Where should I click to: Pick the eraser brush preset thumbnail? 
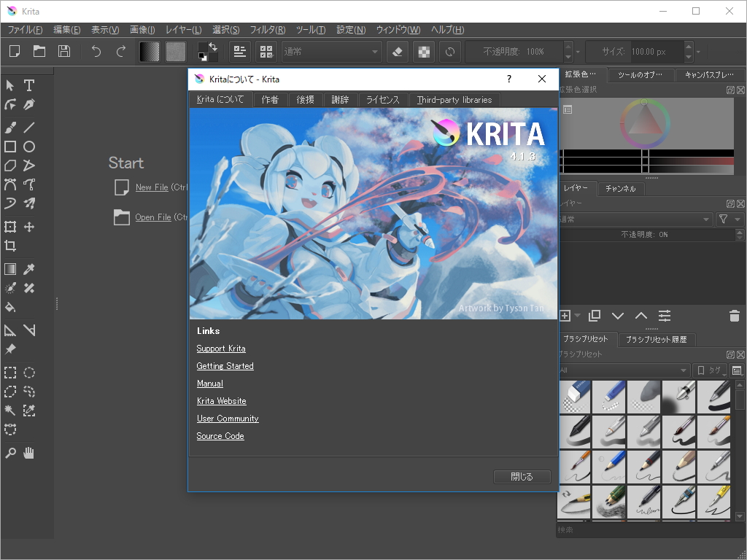click(x=574, y=397)
